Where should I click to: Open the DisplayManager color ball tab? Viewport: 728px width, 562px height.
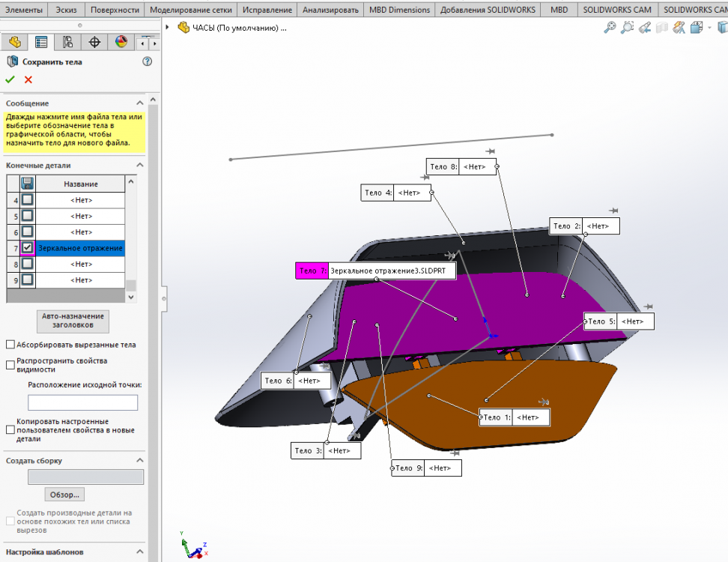coord(121,42)
